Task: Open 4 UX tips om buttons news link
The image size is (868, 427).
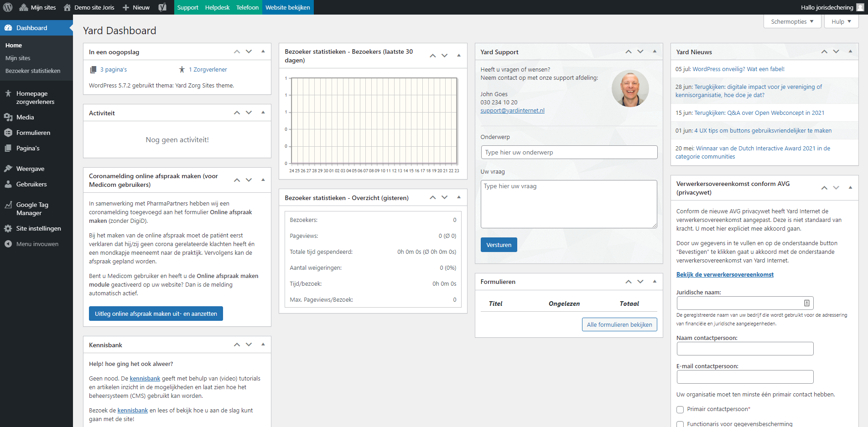Action: click(763, 131)
